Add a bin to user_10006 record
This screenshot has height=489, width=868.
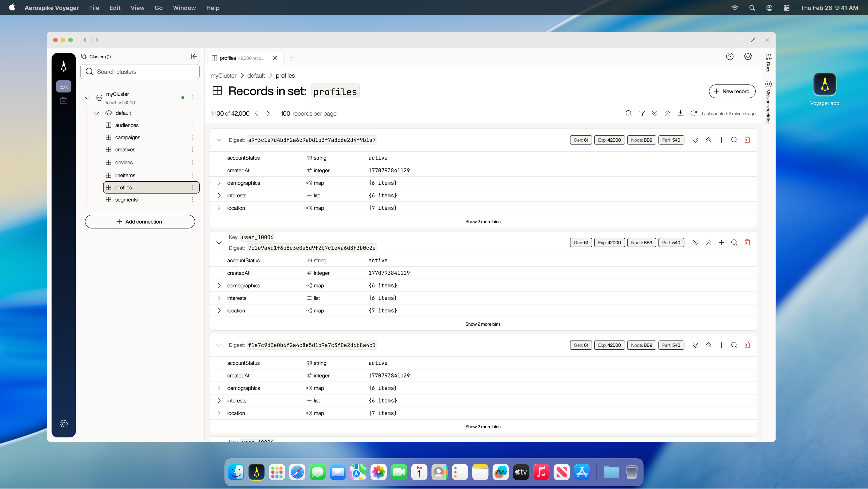click(721, 242)
